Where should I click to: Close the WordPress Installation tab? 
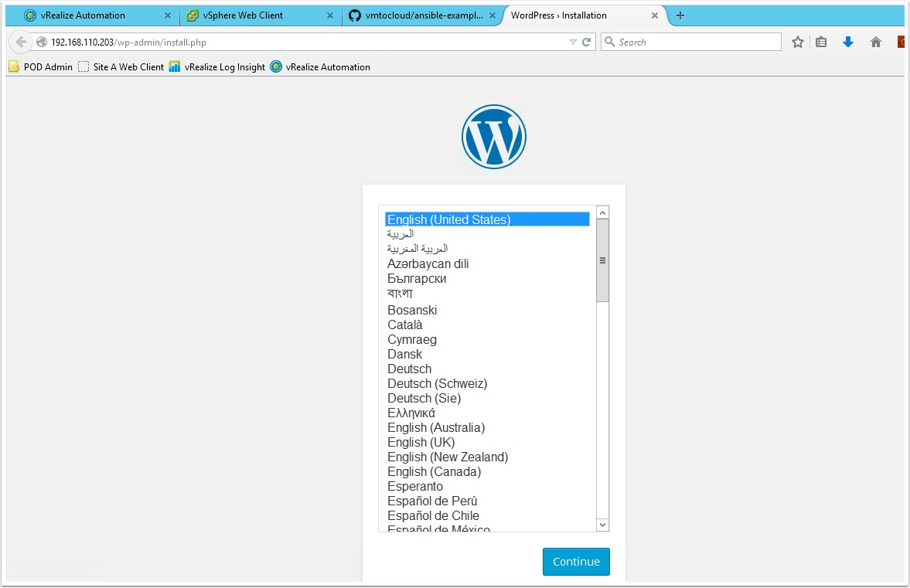tap(655, 15)
